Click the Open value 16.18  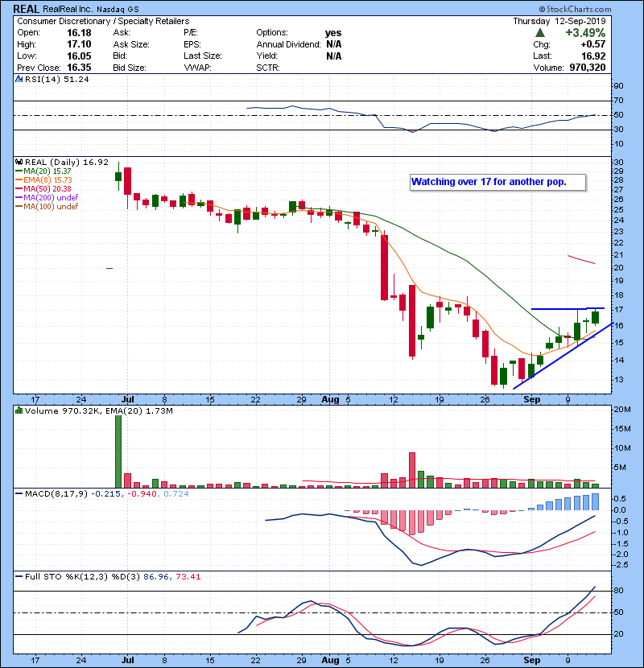[79, 33]
